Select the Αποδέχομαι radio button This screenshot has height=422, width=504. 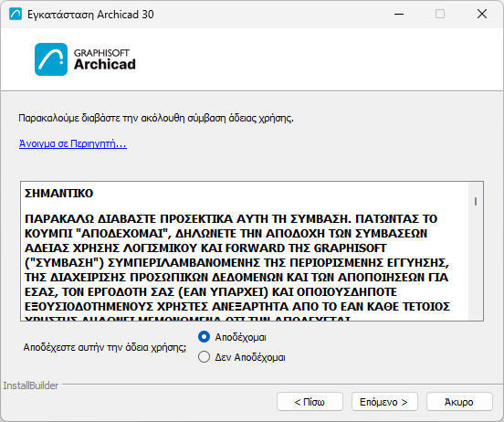click(205, 337)
